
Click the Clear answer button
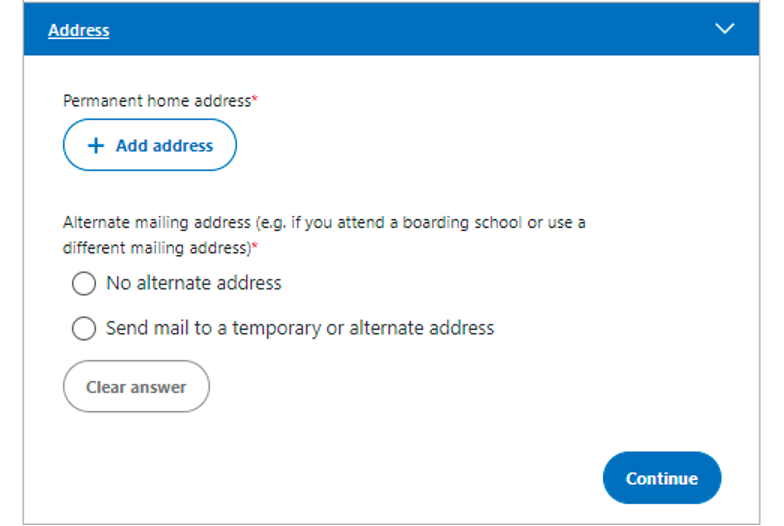[x=136, y=387]
